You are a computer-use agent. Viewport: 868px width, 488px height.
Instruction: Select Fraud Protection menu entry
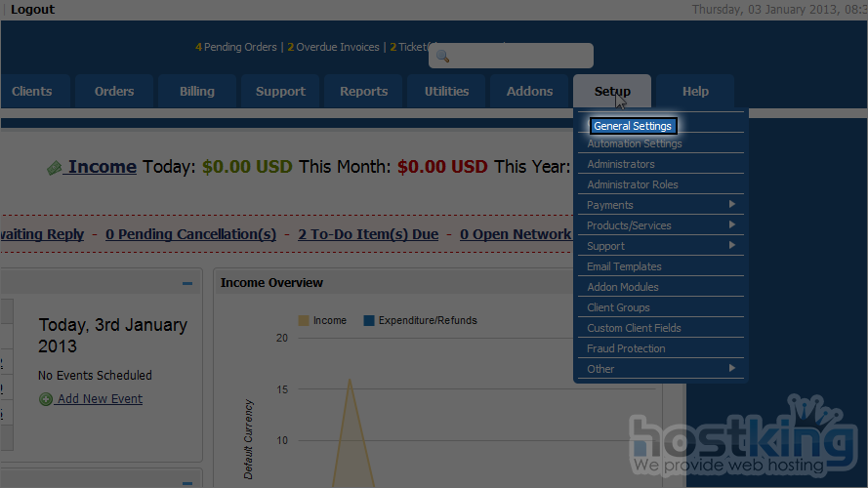coord(626,348)
